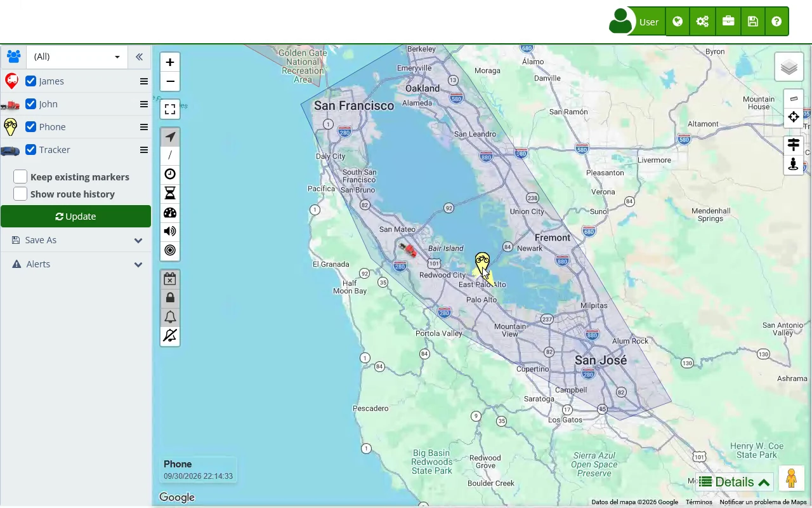Expand the Save As section
The image size is (812, 508).
tap(76, 240)
